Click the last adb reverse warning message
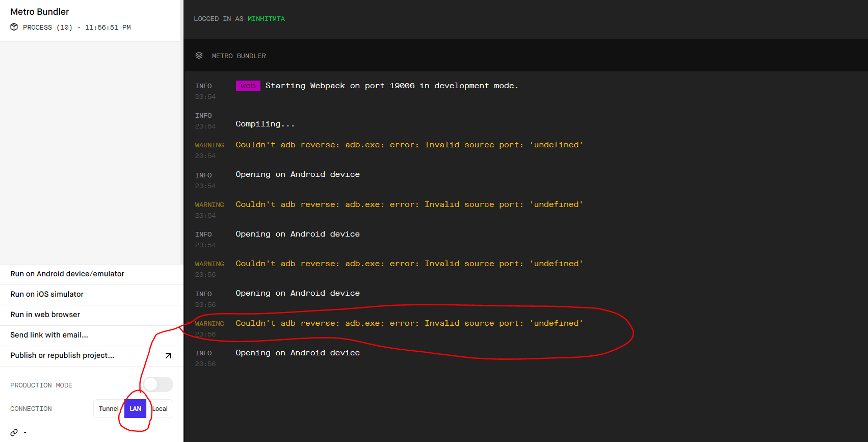868x442 pixels. (409, 323)
